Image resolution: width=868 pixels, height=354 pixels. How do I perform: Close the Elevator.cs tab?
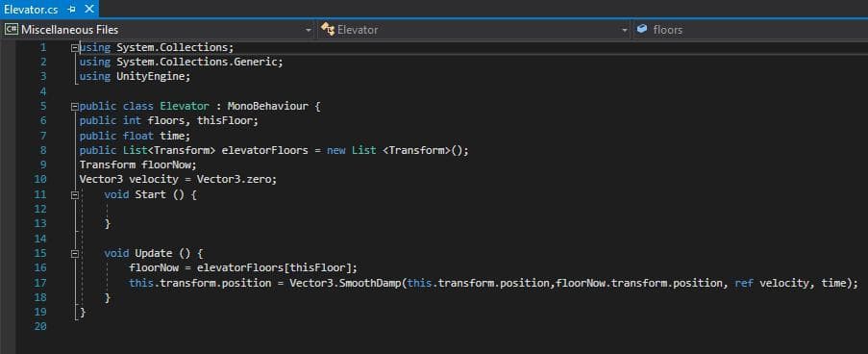tap(88, 10)
